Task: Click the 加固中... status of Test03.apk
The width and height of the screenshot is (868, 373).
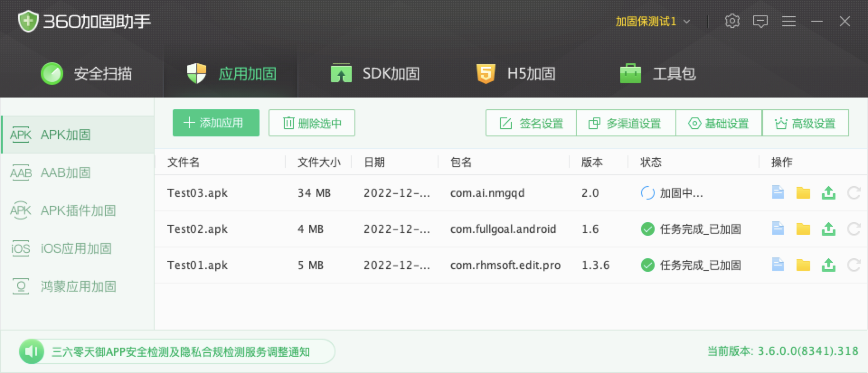Action: 681,193
